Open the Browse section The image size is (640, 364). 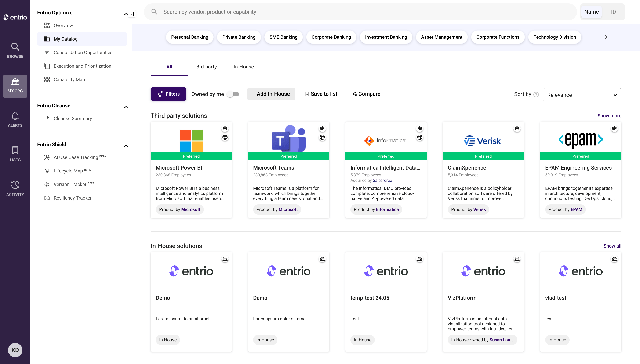coord(15,51)
